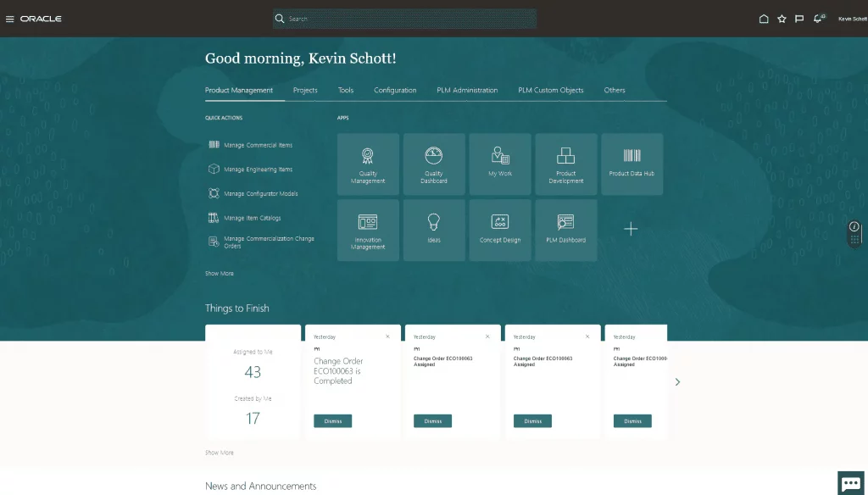Expand Show More under Quick Actions
Screen dimensions: 868x495
click(220, 274)
